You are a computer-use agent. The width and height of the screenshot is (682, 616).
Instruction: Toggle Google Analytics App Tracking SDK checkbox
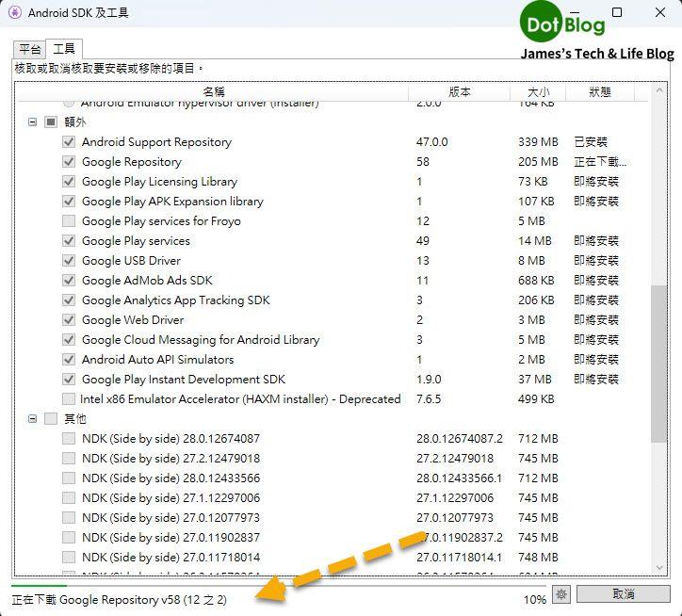(69, 300)
